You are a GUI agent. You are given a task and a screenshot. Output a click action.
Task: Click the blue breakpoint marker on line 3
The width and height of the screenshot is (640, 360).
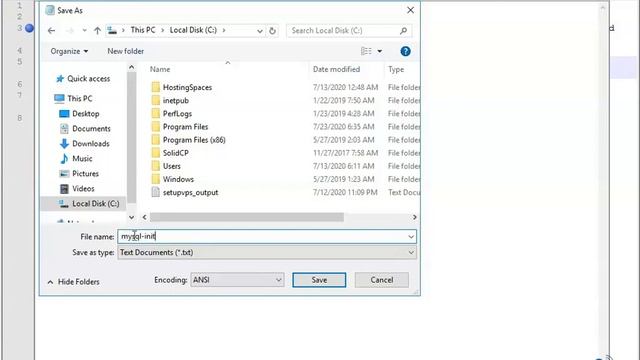click(29, 28)
